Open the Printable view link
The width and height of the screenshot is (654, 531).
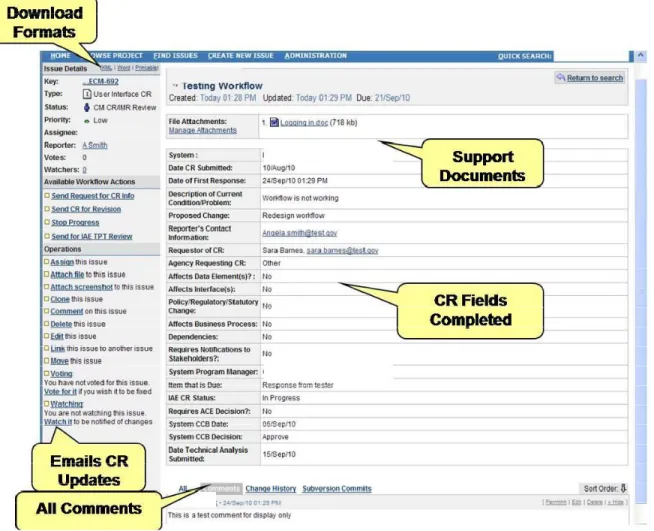point(146,68)
